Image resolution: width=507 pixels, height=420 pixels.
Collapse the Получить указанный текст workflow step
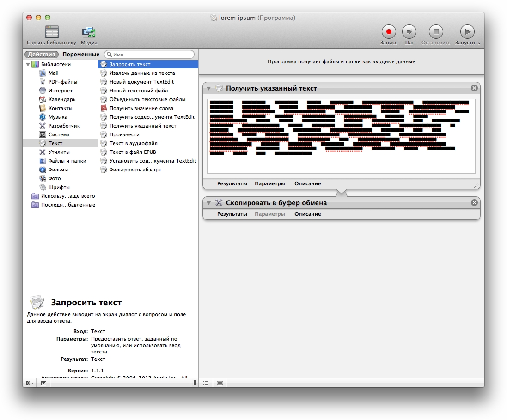[x=208, y=88]
